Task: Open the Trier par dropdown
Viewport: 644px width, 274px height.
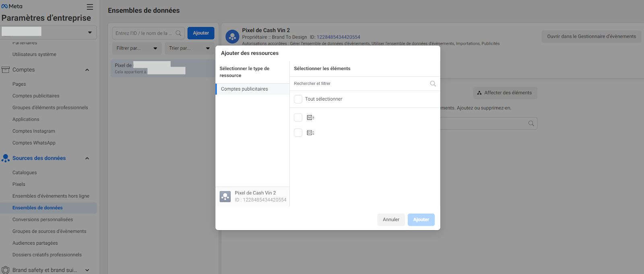Action: pos(190,48)
